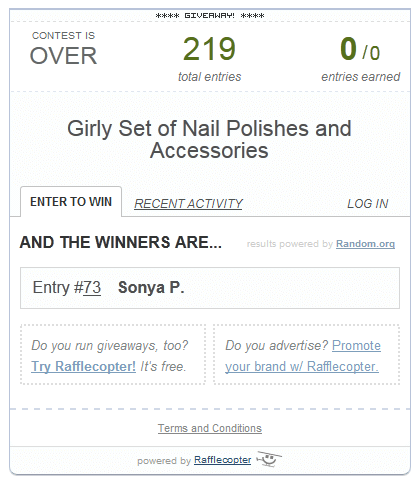Click Promote your brand w/ Rafflecopter link
This screenshot has width=420, height=480.
point(302,356)
